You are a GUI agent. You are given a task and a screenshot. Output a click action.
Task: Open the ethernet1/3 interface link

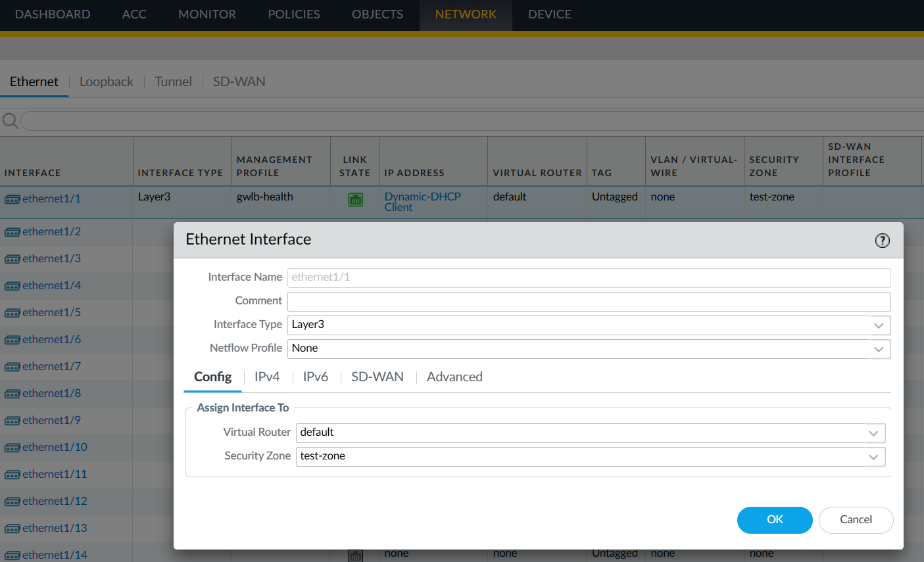[x=51, y=259]
